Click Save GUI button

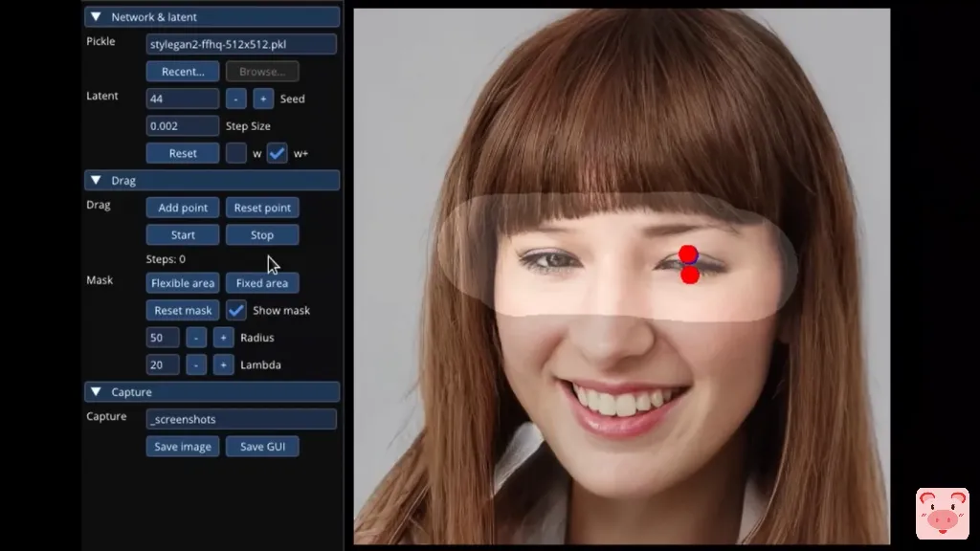click(262, 447)
